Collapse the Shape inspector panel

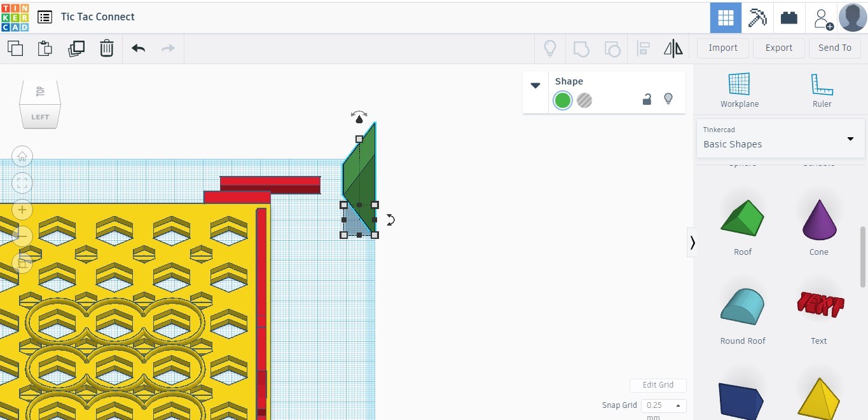(x=535, y=85)
